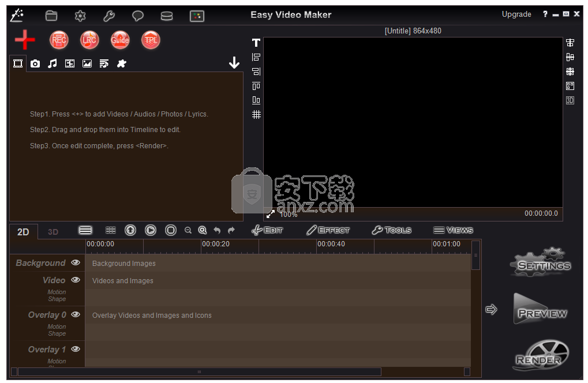The width and height of the screenshot is (588, 383).
Task: Select the picture image media tab
Action: (x=87, y=63)
